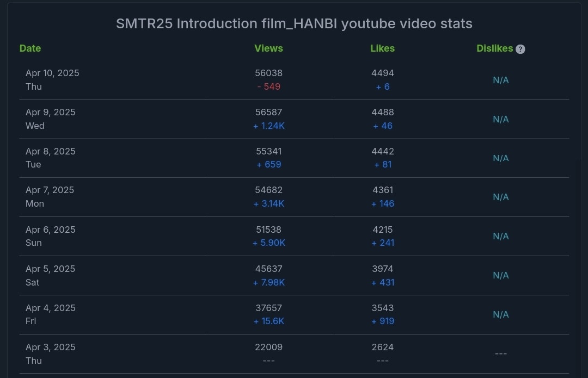Click the +431 likes change on Apr 5
This screenshot has width=588, height=378.
pos(383,282)
